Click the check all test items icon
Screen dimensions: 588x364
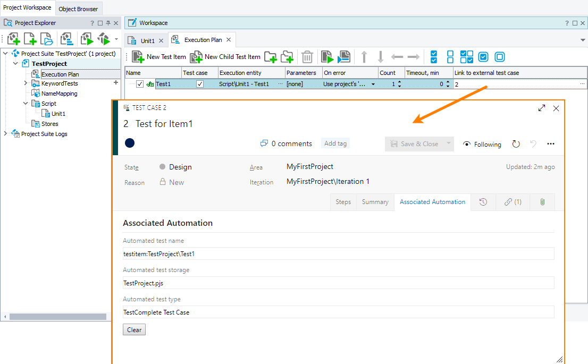(x=433, y=57)
